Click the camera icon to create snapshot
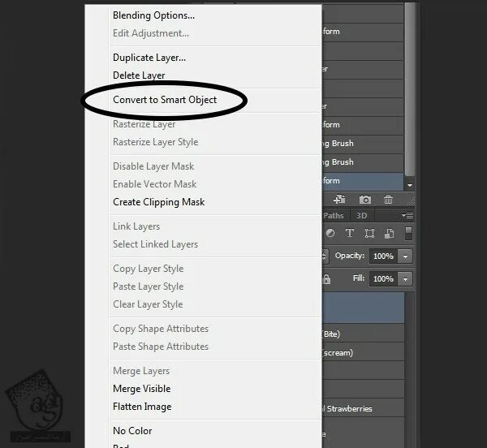 tap(365, 200)
